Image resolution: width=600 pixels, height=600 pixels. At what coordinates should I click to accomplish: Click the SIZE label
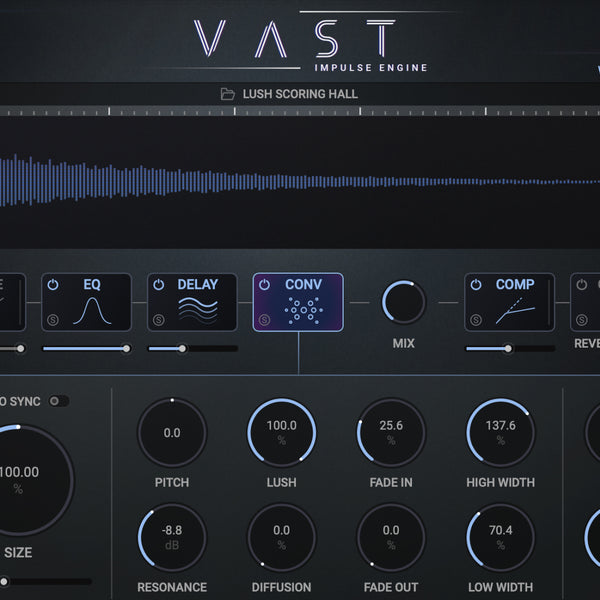(x=18, y=553)
